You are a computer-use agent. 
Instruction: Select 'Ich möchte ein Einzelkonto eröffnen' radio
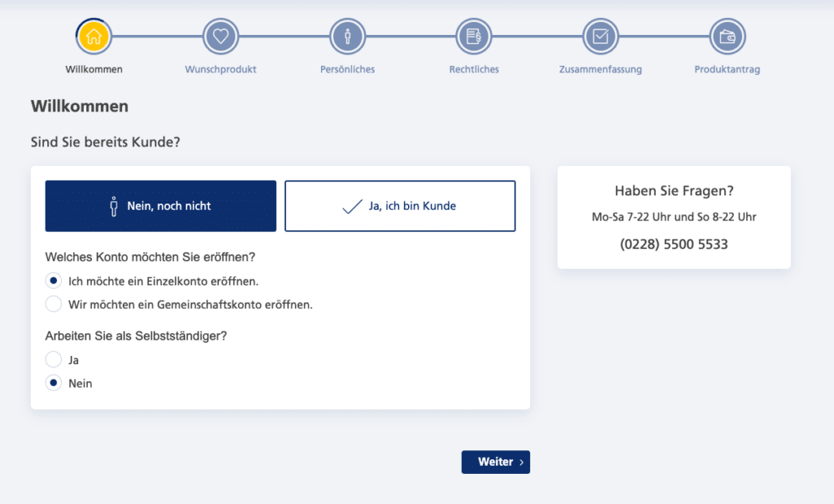[53, 281]
